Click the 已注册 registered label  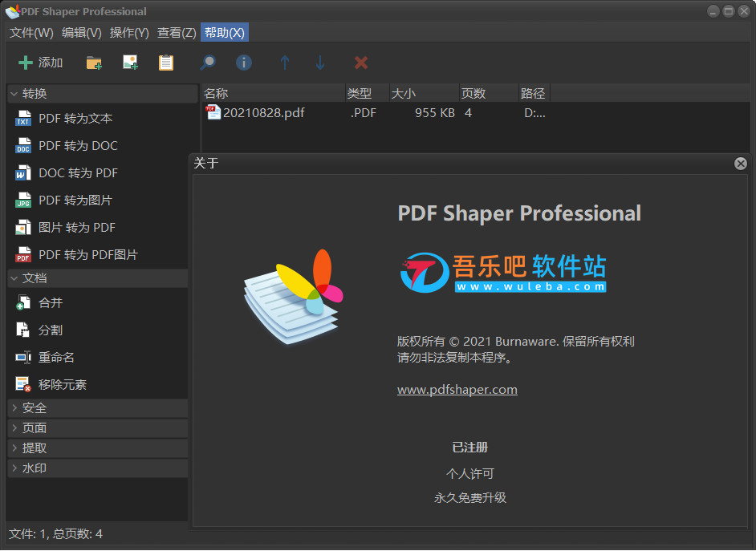[470, 448]
